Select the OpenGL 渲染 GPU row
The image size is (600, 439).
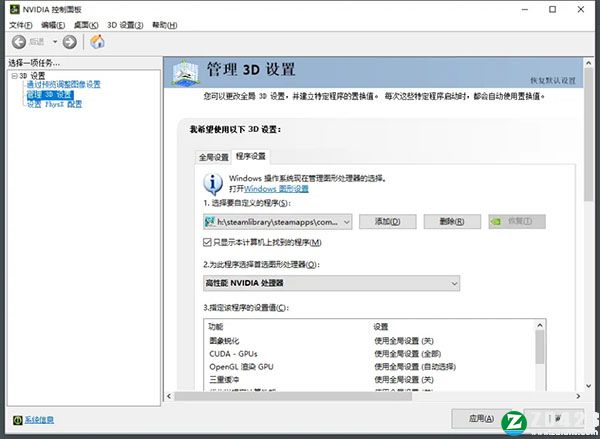(370, 367)
